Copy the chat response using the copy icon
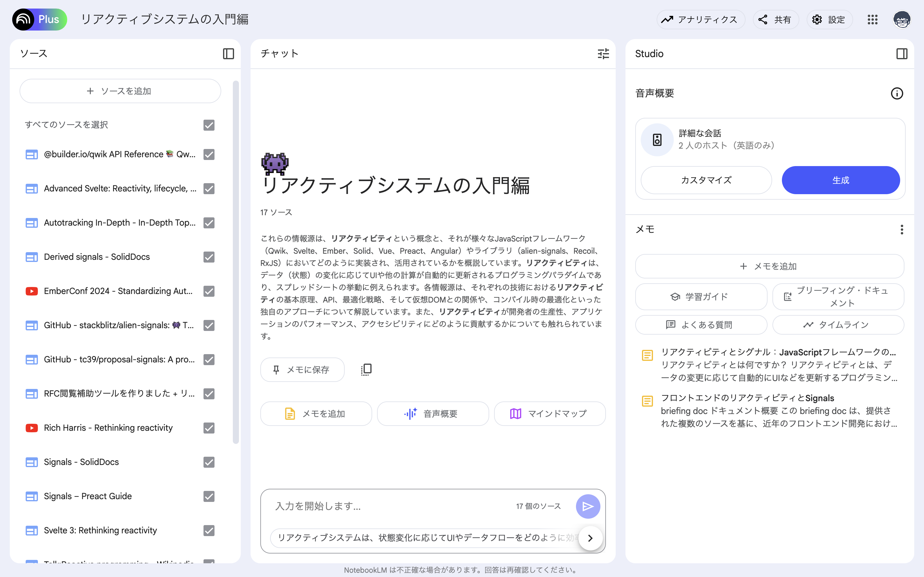Screen dimensions: 924x577 pos(366,369)
